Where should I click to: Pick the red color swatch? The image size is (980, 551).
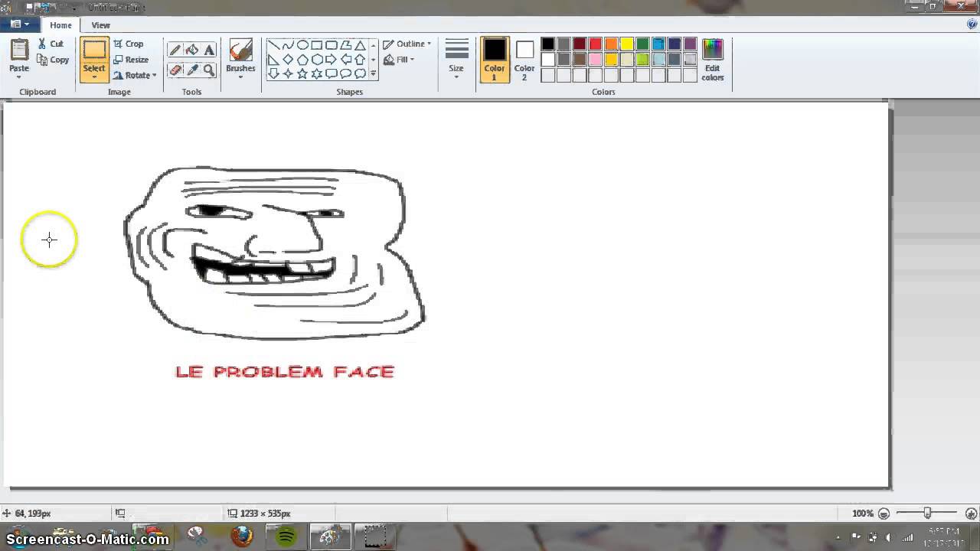pyautogui.click(x=595, y=44)
